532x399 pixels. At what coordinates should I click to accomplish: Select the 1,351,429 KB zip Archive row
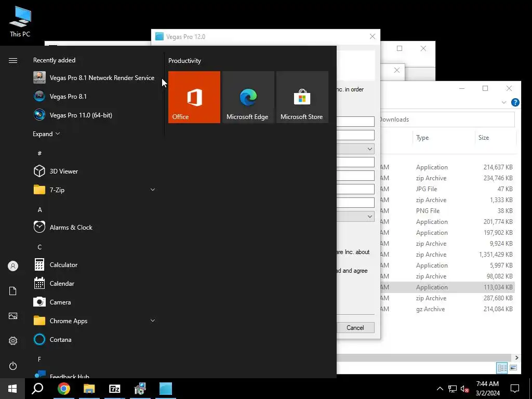[447, 254]
